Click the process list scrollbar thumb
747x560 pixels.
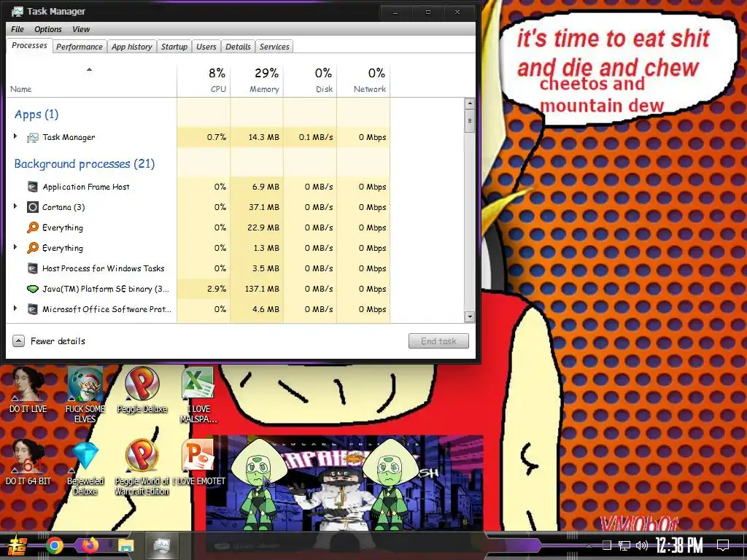[x=470, y=121]
